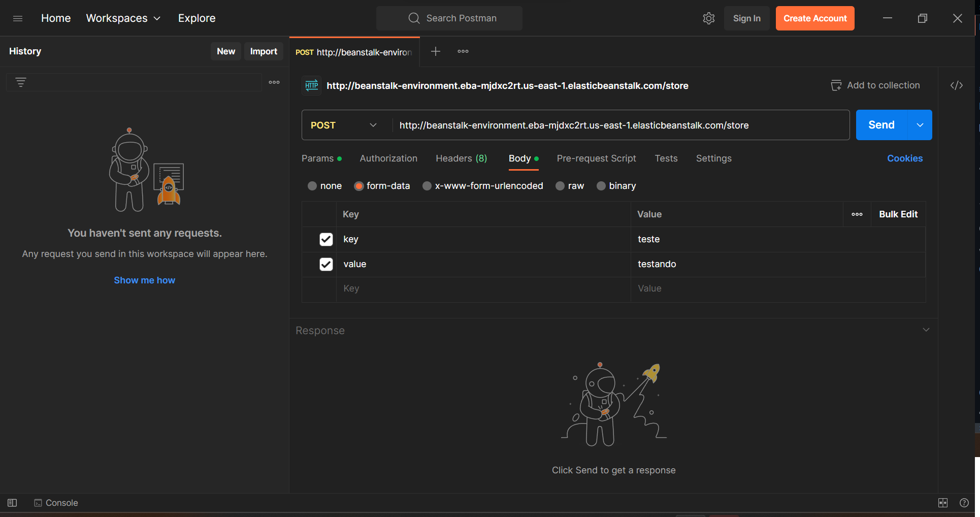Open the hamburger menu icon

point(18,18)
